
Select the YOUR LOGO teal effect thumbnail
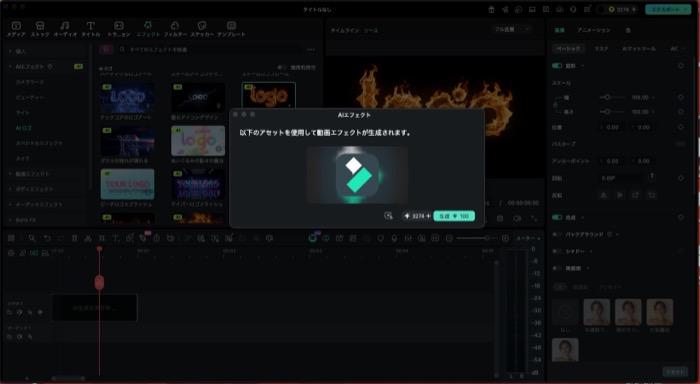pos(128,184)
